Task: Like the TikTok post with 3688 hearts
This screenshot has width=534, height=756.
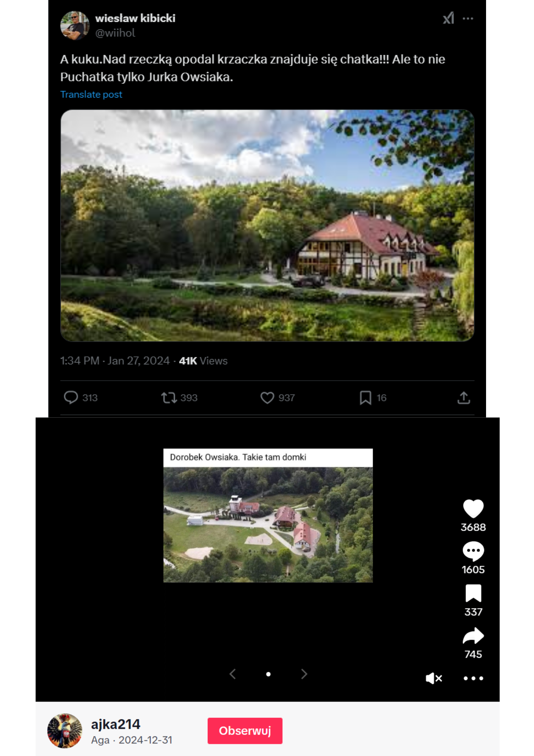Action: [473, 508]
